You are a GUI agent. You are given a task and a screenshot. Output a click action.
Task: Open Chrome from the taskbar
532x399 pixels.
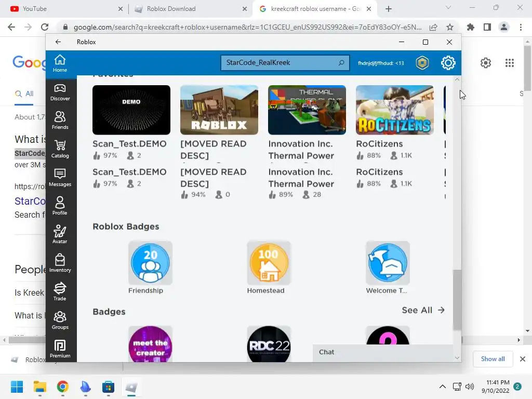[63, 387]
